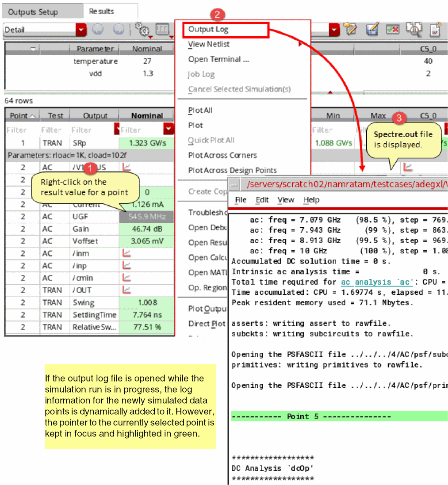Click the check/cross spec validation icon
Screen dimensions: 448x485
coord(393,30)
